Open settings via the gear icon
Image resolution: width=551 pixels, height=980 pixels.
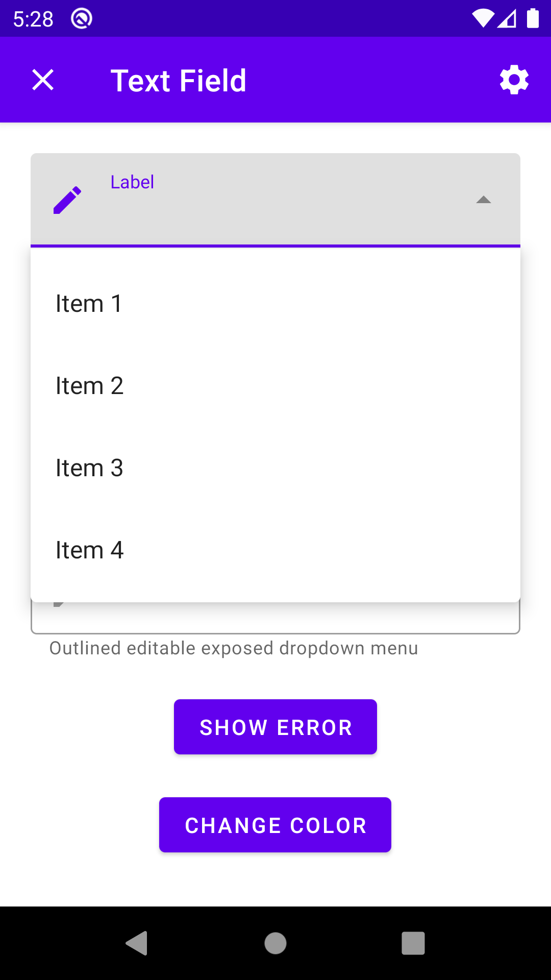pos(514,80)
